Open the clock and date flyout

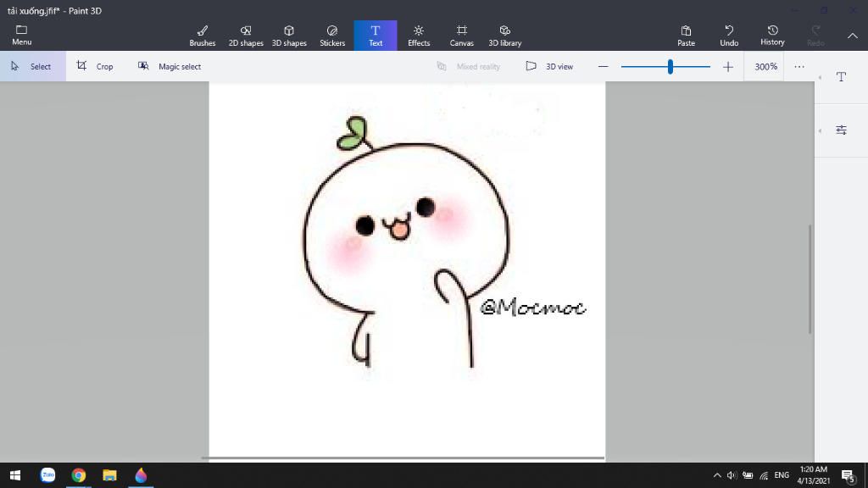click(813, 475)
